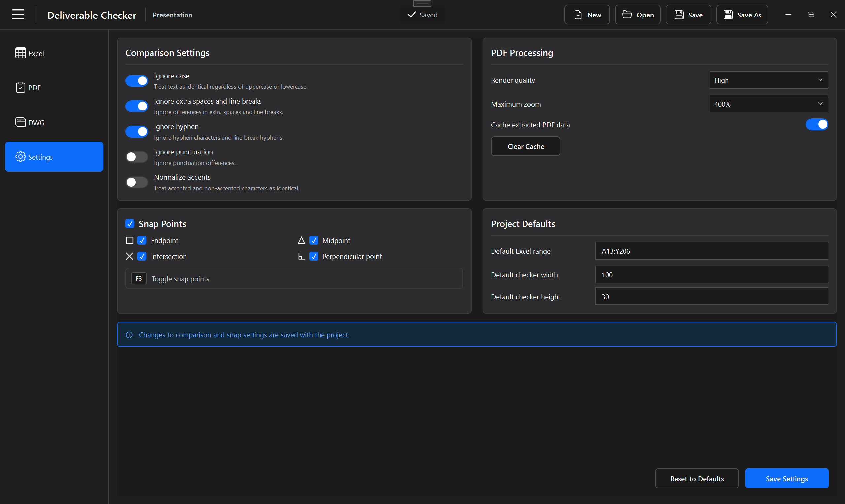Click the Open folder icon
Image resolution: width=845 pixels, height=504 pixels.
pyautogui.click(x=627, y=15)
